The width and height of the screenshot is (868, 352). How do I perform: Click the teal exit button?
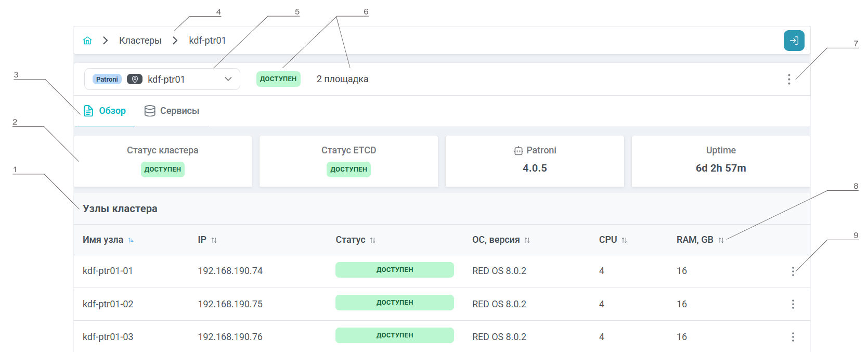(794, 41)
